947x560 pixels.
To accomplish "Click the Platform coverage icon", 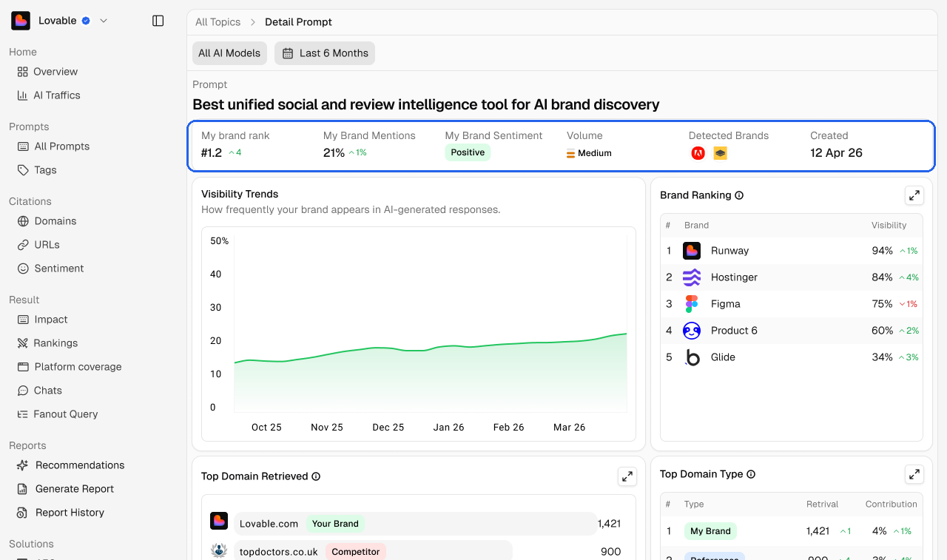I will pos(23,367).
